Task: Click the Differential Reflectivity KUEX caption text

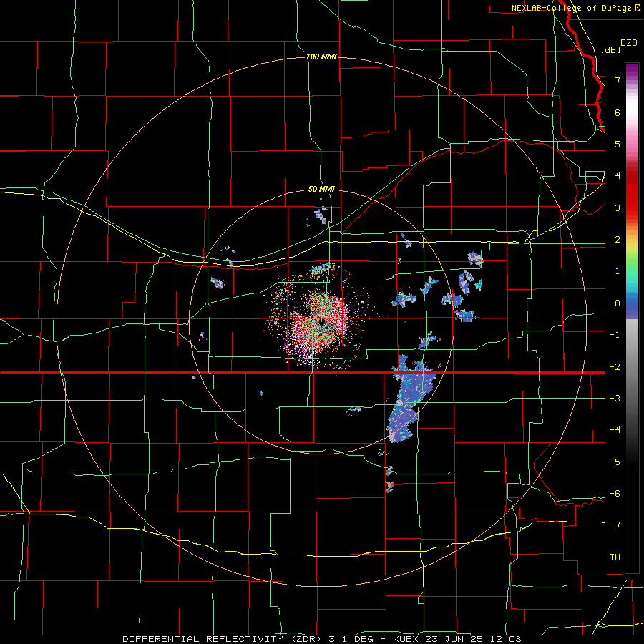Action: tap(322, 639)
